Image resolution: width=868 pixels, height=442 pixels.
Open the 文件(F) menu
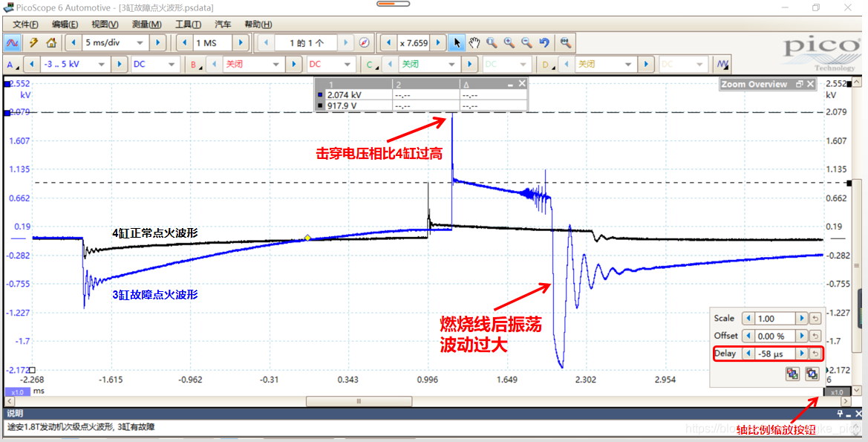pos(25,25)
